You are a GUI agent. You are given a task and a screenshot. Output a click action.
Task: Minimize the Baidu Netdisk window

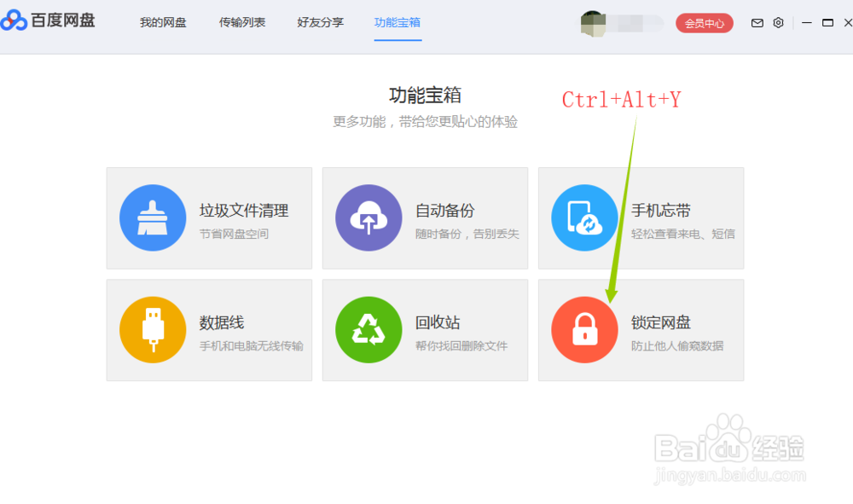[807, 23]
